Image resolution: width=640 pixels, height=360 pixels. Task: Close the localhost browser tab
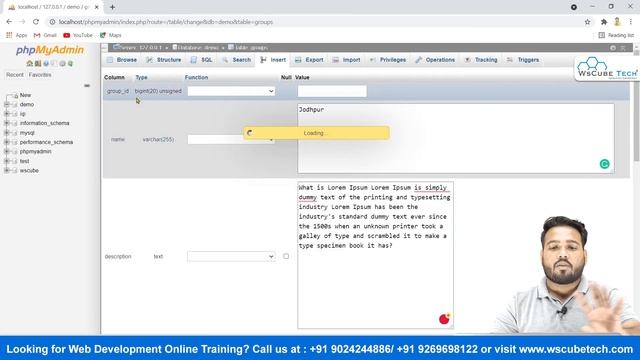[x=97, y=7]
